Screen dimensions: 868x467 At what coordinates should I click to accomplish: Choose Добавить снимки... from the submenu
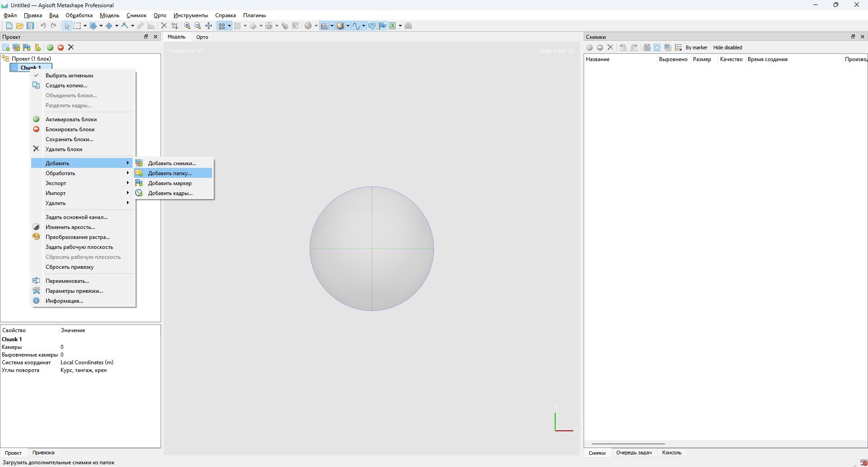(x=173, y=163)
